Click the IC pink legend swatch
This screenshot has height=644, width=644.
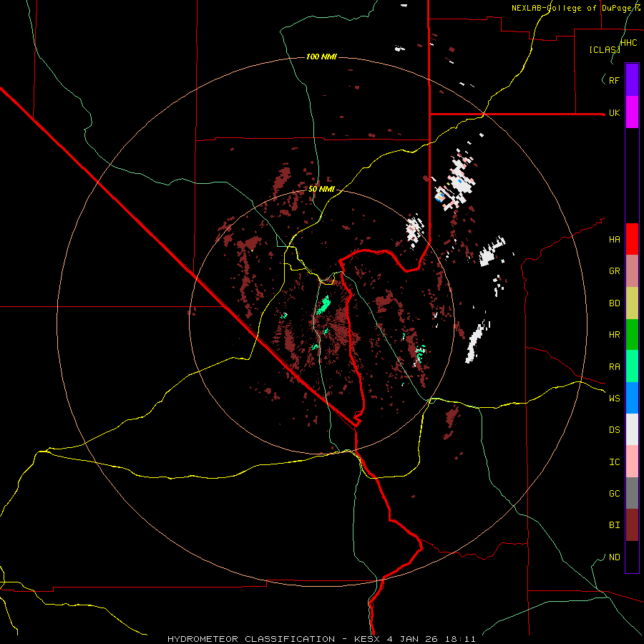point(632,462)
